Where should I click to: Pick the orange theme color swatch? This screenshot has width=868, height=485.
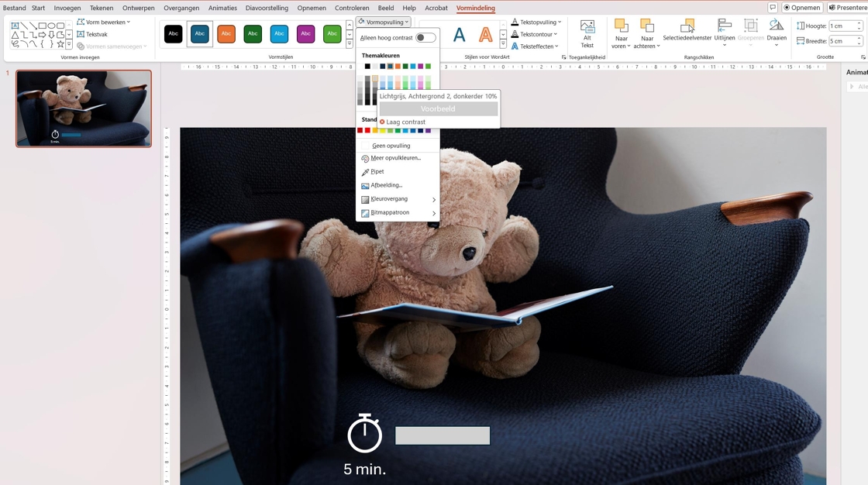[398, 66]
